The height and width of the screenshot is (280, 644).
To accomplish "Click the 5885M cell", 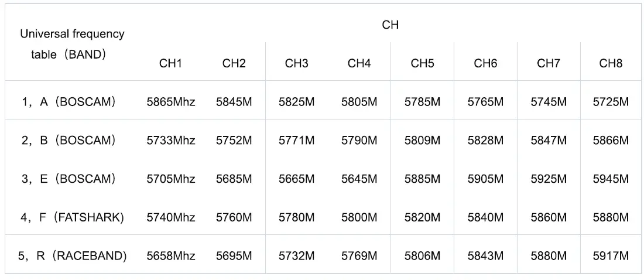I will click(422, 179).
